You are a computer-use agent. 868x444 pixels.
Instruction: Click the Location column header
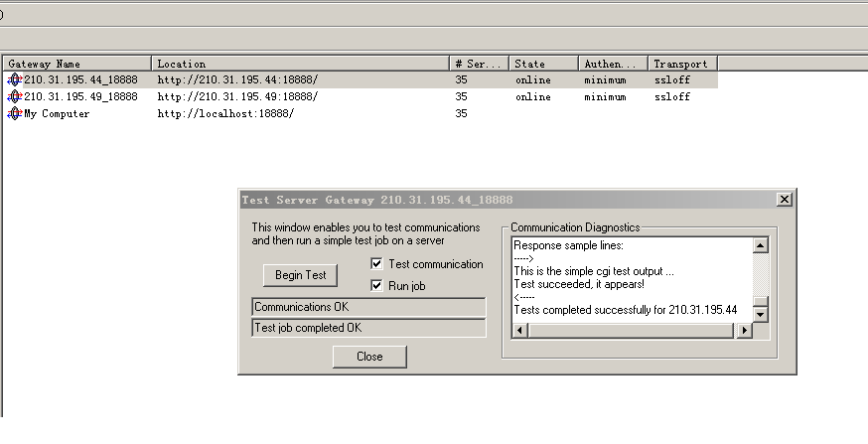301,64
